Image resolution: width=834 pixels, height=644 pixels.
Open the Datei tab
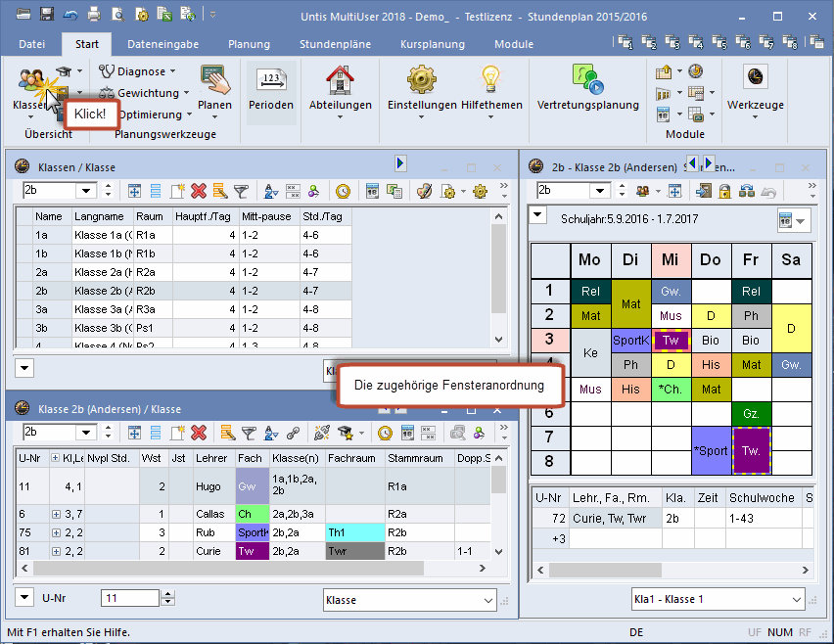point(32,44)
